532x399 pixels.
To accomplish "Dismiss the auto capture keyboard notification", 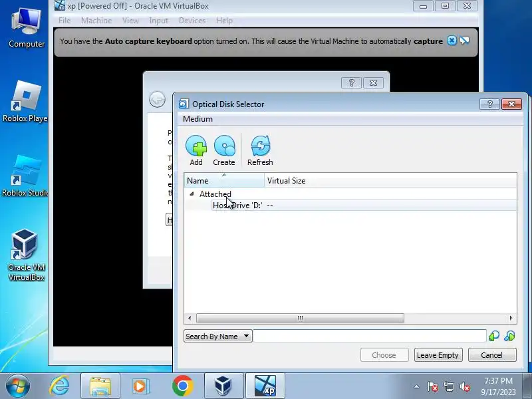I will coord(452,41).
